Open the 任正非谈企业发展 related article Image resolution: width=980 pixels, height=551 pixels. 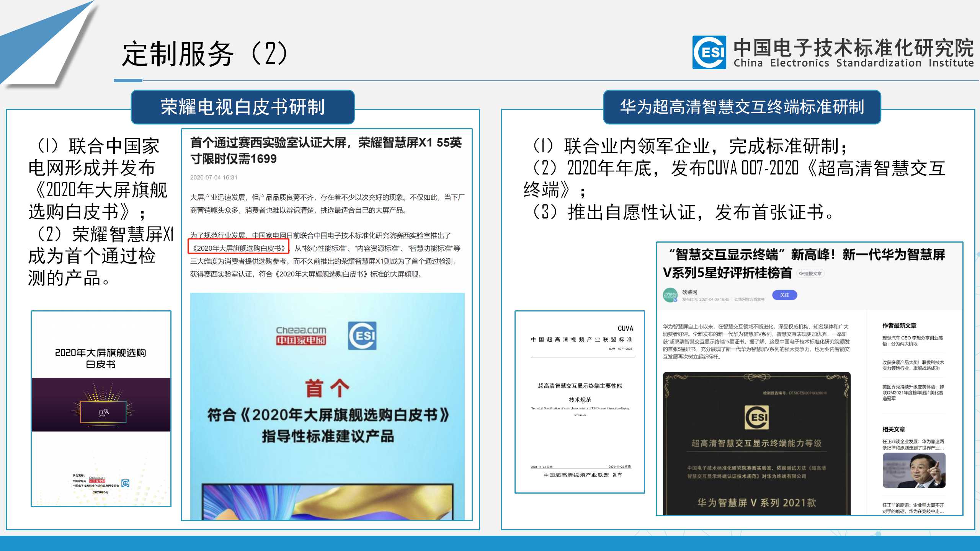tap(913, 444)
